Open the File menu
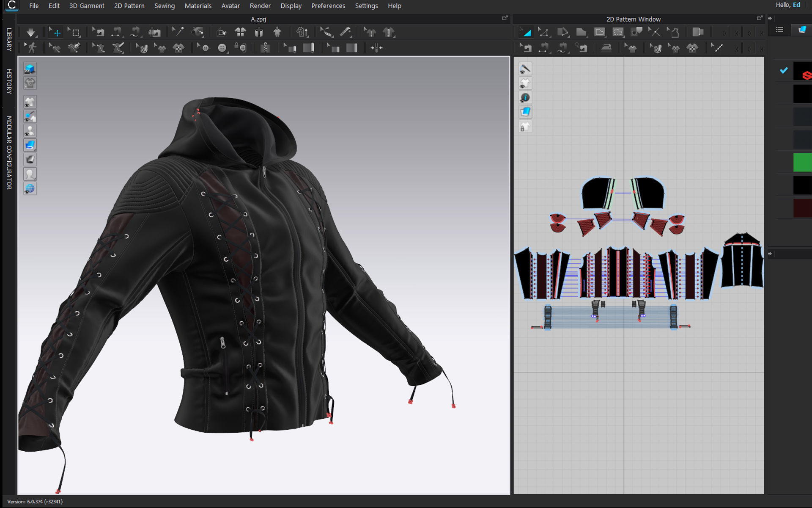Image resolution: width=812 pixels, height=508 pixels. [x=34, y=6]
